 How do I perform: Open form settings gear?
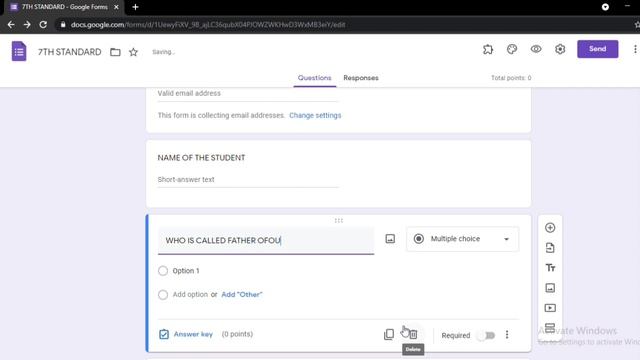point(560,49)
